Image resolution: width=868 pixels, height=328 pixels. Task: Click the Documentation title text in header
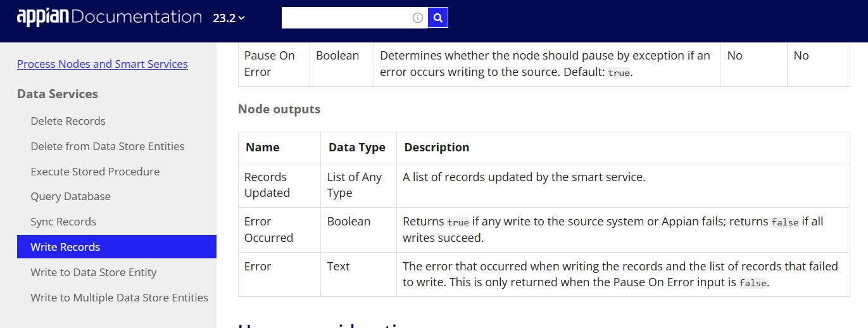click(x=137, y=17)
